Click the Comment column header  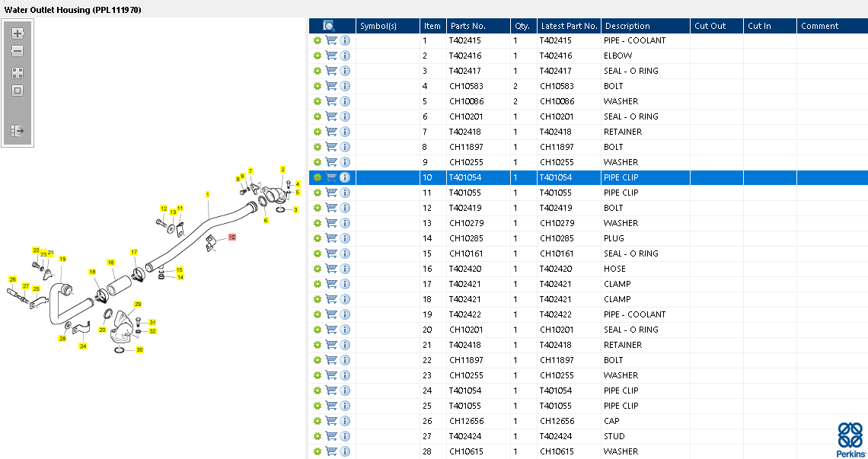pos(832,26)
